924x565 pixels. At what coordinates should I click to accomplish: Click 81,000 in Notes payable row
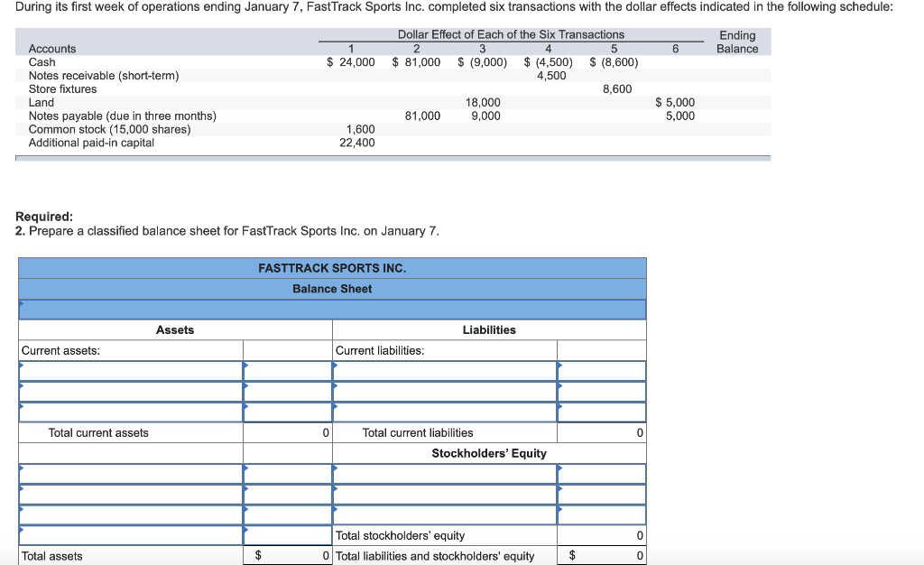422,116
